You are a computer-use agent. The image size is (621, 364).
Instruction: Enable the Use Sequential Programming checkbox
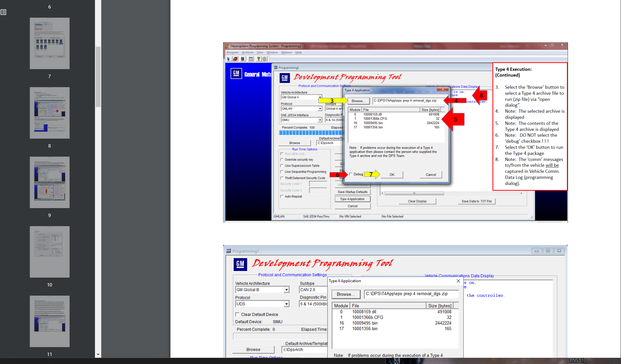click(282, 172)
